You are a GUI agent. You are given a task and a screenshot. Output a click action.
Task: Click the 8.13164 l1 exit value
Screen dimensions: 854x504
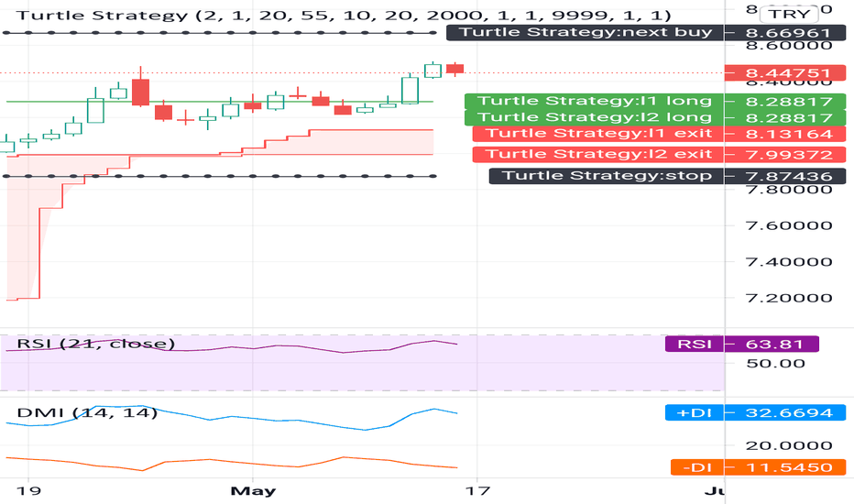[787, 134]
